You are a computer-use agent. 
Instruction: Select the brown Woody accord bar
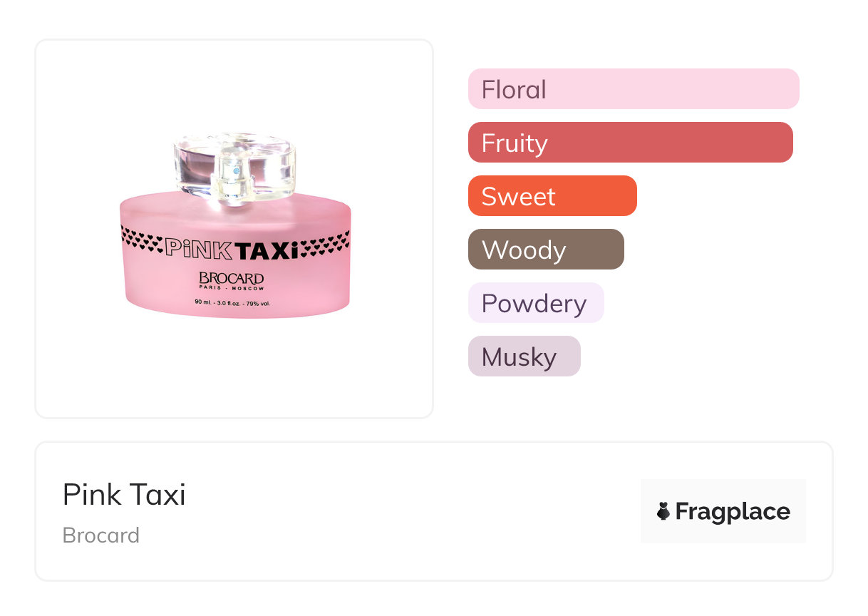(545, 250)
